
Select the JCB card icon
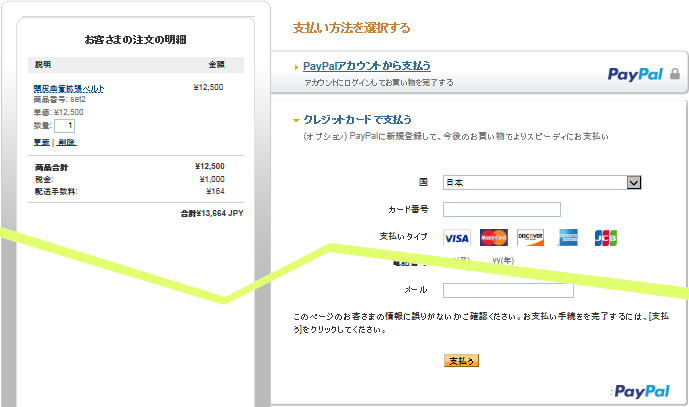coord(606,238)
